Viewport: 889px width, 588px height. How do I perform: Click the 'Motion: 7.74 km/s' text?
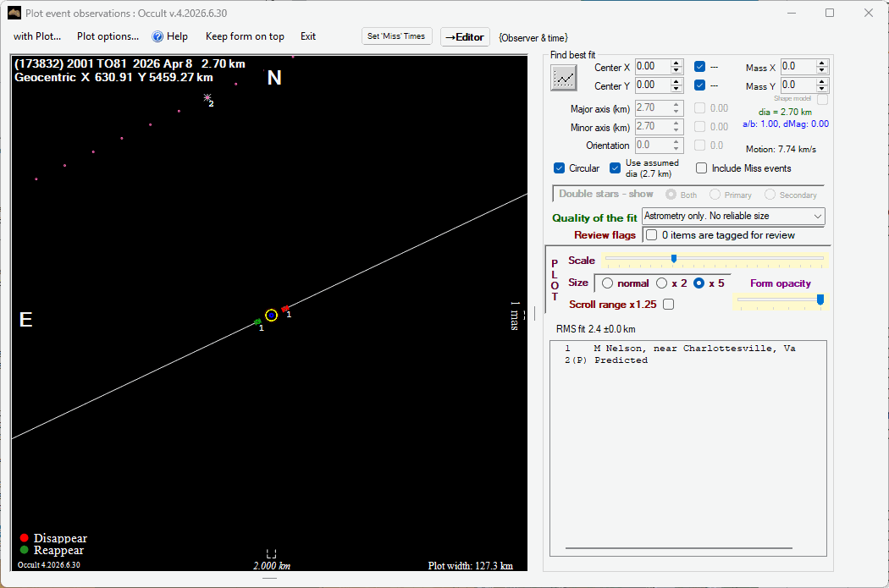coord(781,149)
